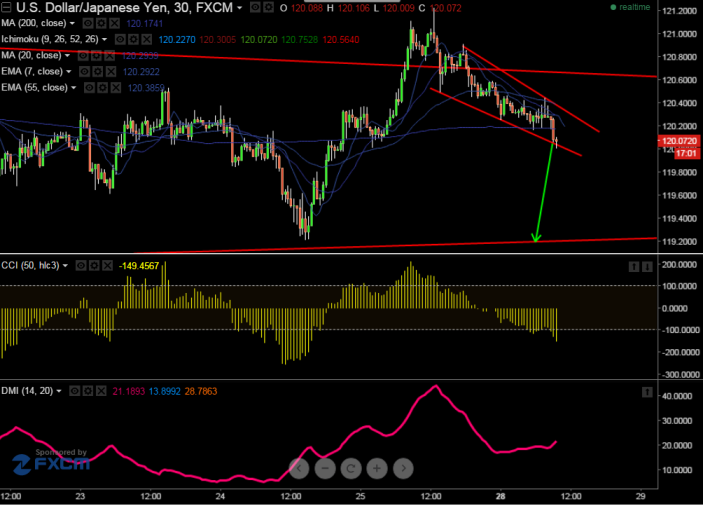
Task: Open settings for EMA (7, close) indicator
Action: [x=98, y=72]
